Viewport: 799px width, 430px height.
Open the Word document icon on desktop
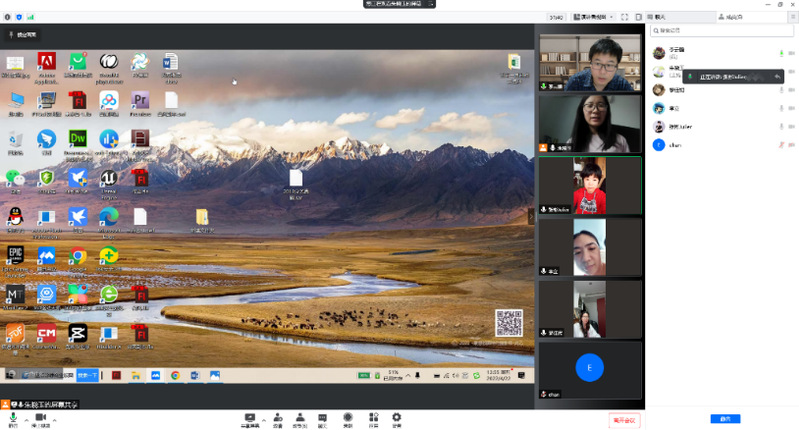171,68
